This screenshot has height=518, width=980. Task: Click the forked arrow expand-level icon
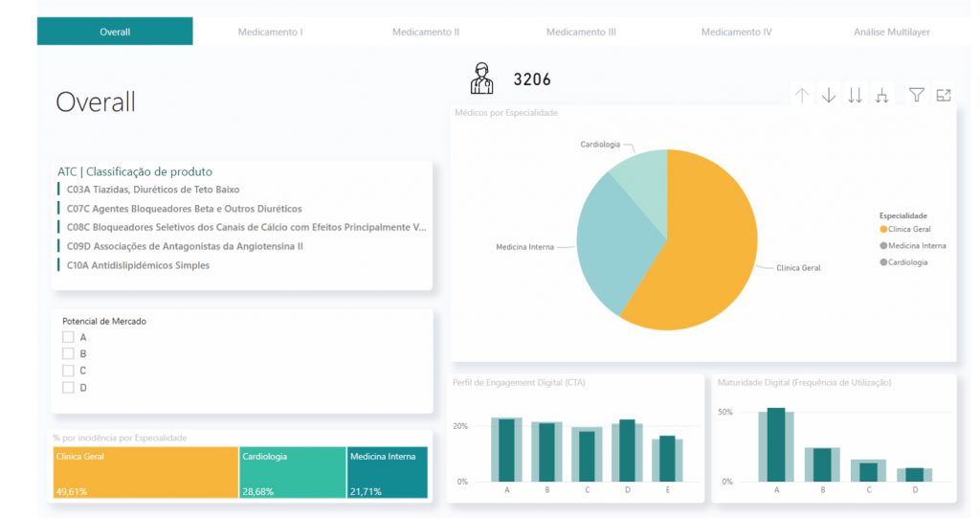[882, 95]
